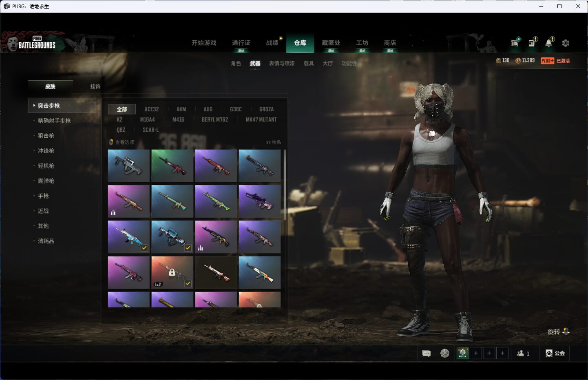Click the skin list scrollbar
588x380 pixels.
(x=285, y=185)
